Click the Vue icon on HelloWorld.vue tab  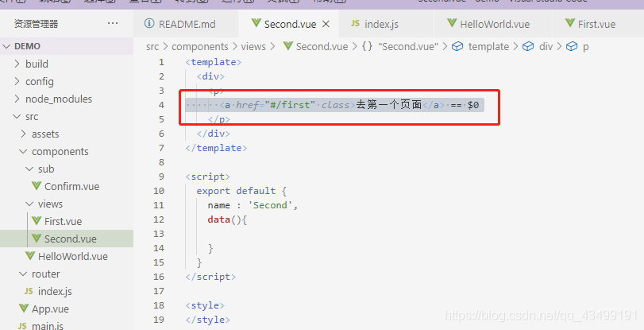tap(452, 23)
